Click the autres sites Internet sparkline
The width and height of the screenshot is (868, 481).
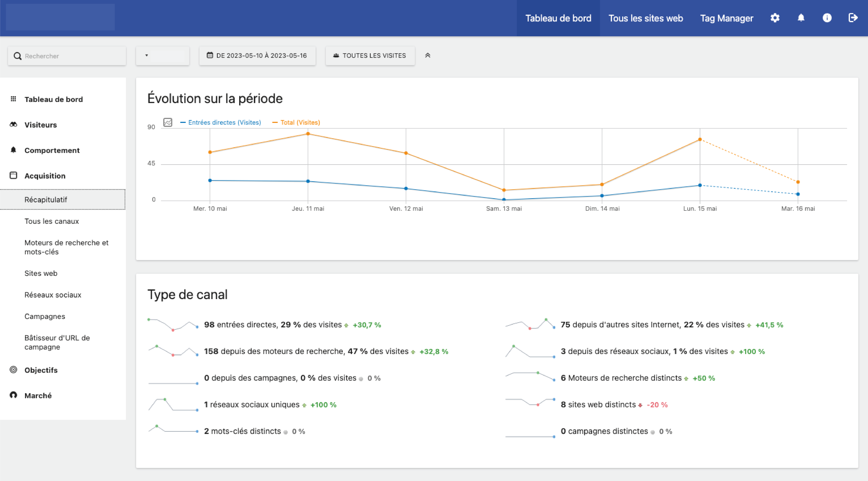coord(530,324)
